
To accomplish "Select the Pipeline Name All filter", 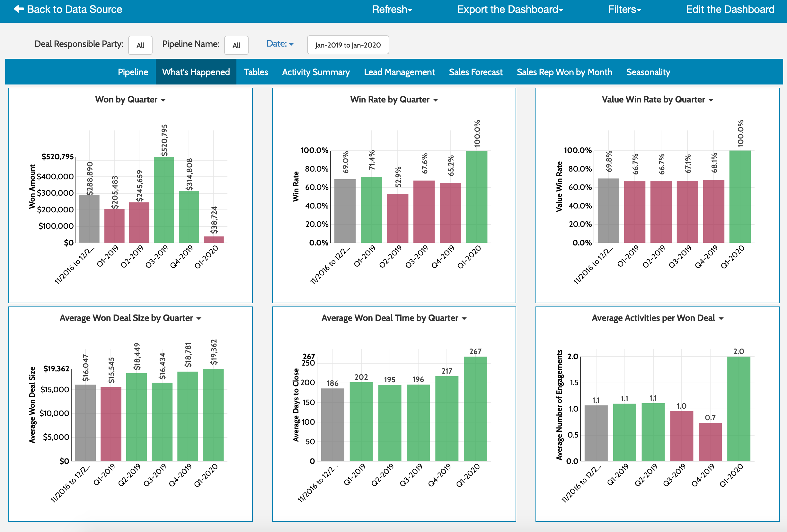I will coord(236,45).
